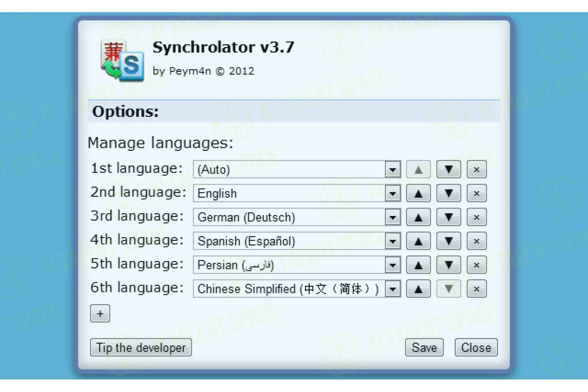
Task: Move 1st language (Auto) down
Action: pyautogui.click(x=448, y=170)
